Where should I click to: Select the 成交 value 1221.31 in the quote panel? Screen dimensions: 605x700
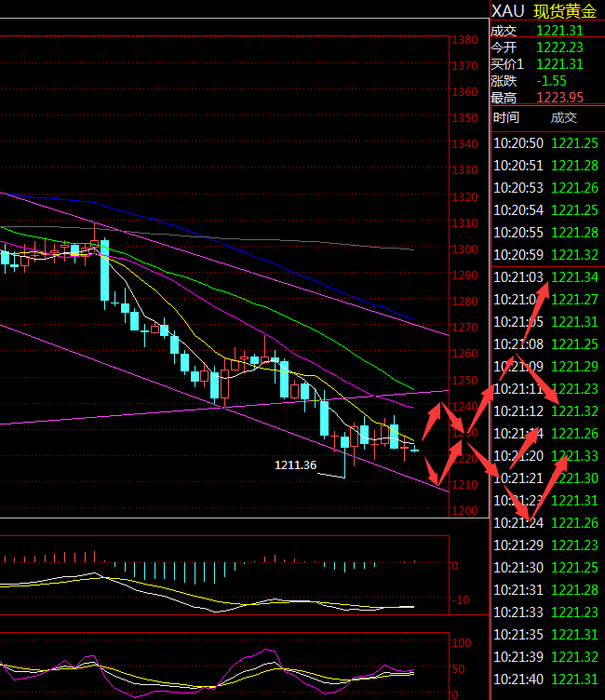pyautogui.click(x=559, y=31)
